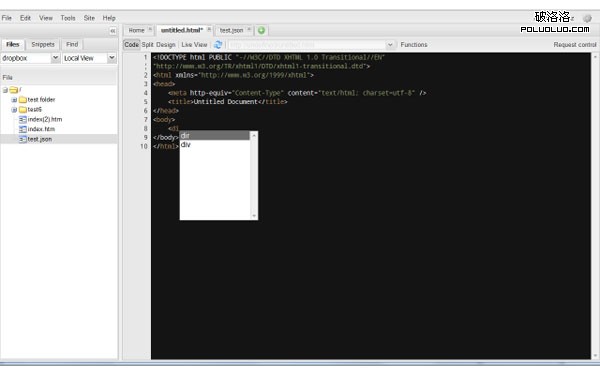This screenshot has width=600, height=375.
Task: Open the Local View dropdown
Action: 111,58
